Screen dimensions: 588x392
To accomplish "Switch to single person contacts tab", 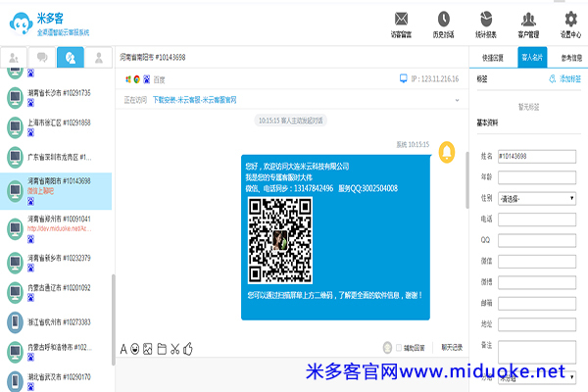I will pyautogui.click(x=99, y=58).
